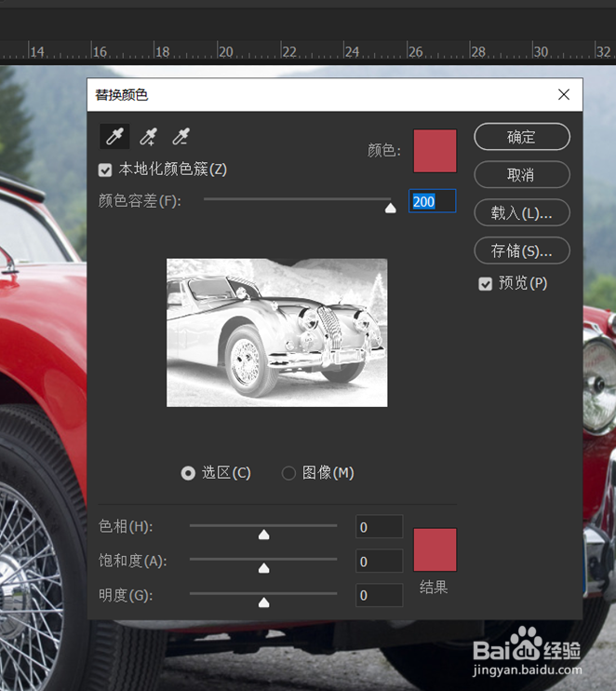Click the 色相(H) slider handle

[263, 535]
